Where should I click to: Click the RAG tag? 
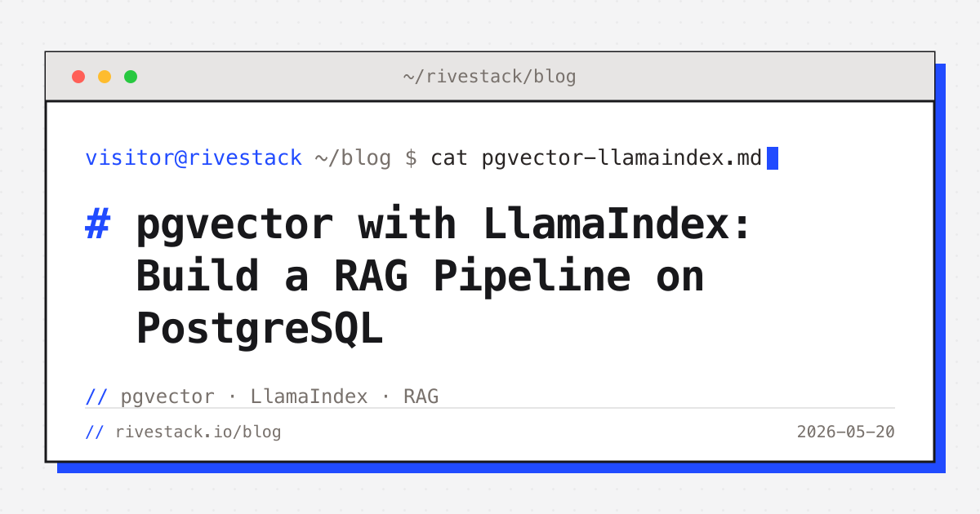[421, 397]
